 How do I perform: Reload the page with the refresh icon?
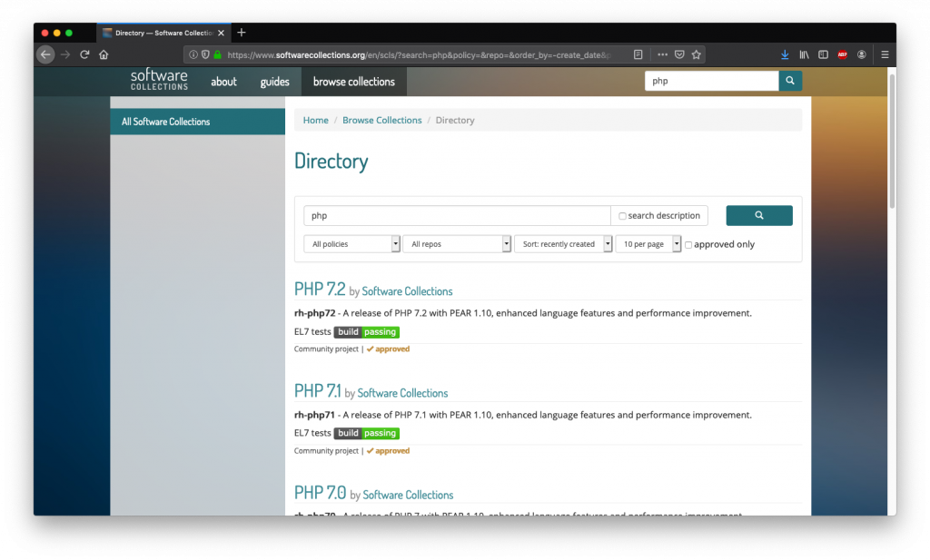[x=84, y=54]
